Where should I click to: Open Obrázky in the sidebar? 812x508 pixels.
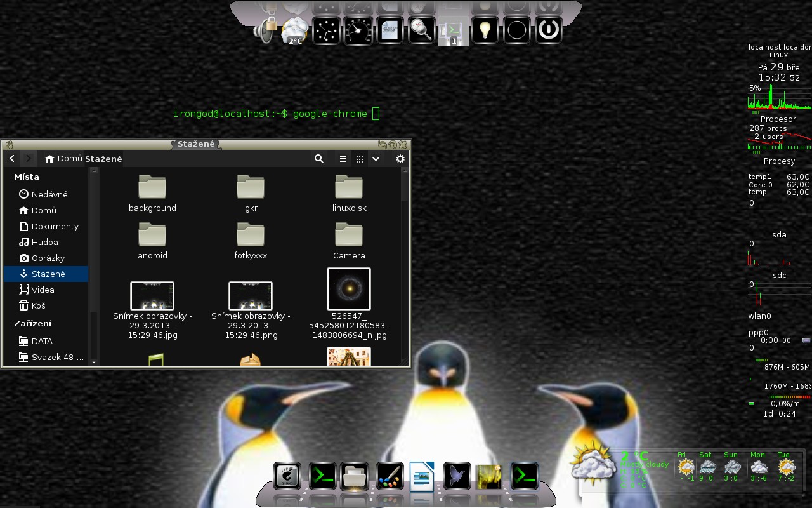click(x=46, y=258)
